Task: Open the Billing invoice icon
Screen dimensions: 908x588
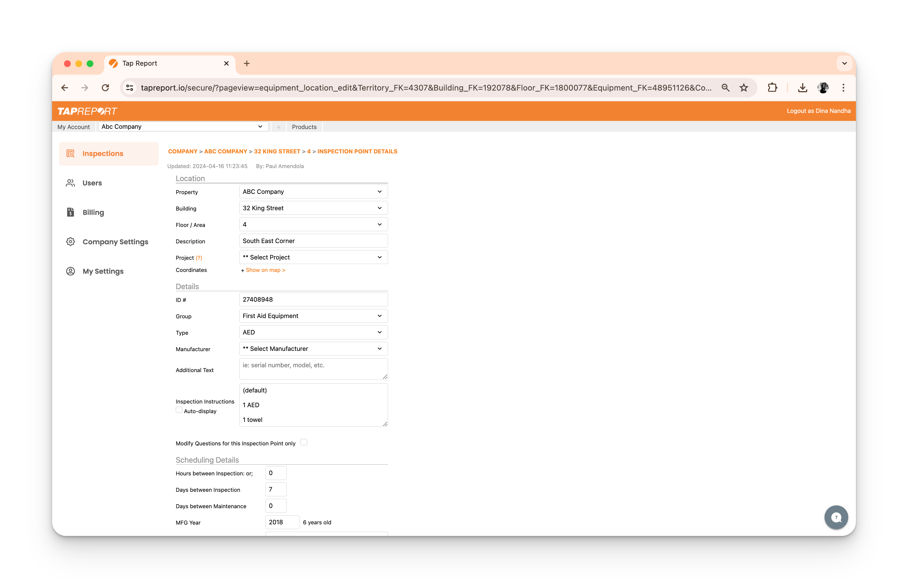Action: pyautogui.click(x=70, y=213)
